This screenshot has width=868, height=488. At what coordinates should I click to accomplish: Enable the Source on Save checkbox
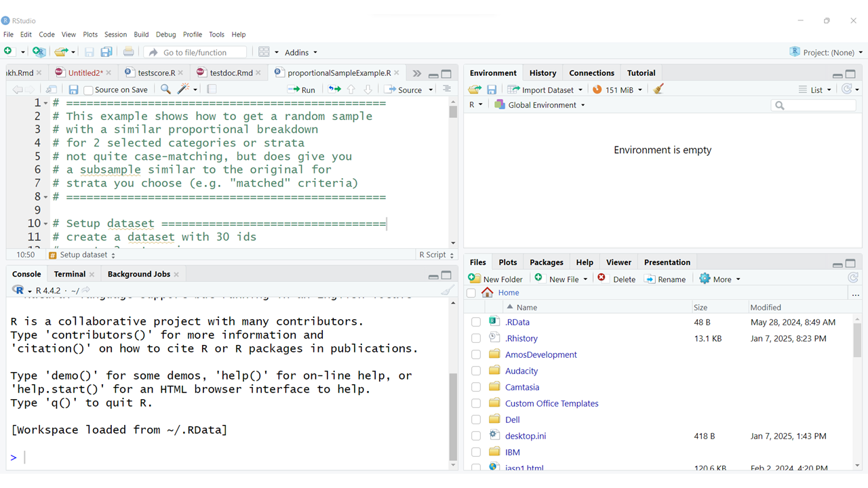point(88,90)
